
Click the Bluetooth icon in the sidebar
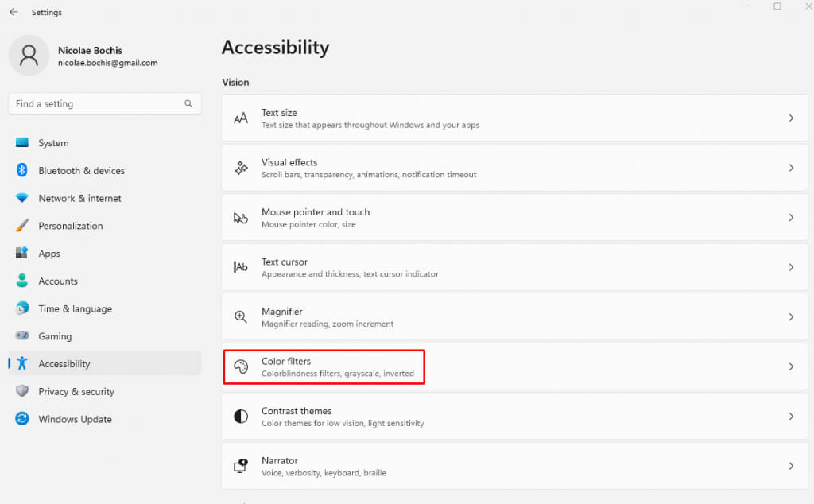pos(22,170)
